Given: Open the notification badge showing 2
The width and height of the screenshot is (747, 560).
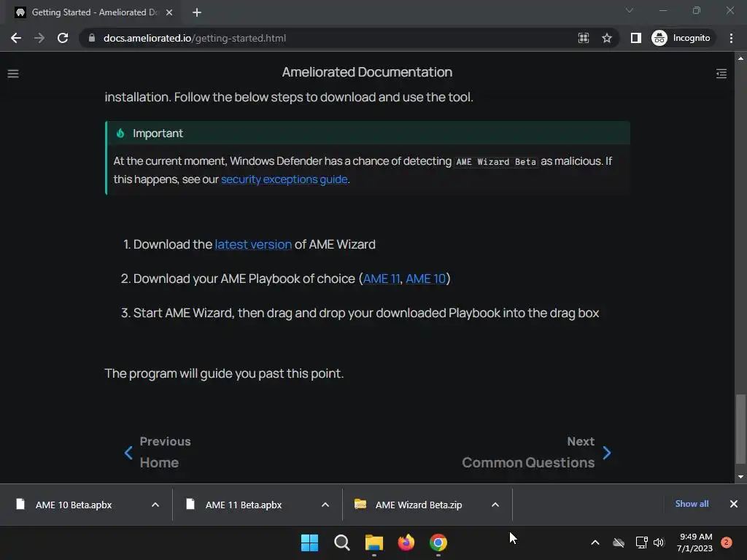Looking at the screenshot, I should [x=727, y=542].
